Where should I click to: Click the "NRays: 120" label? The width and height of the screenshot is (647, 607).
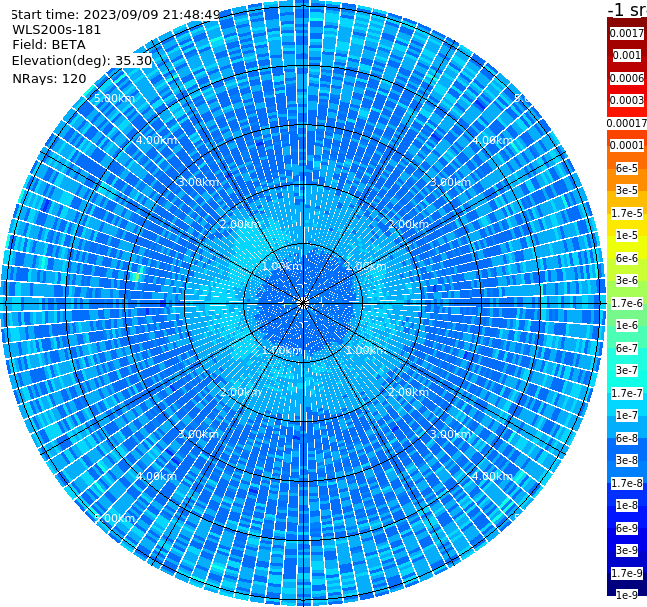coord(49,78)
